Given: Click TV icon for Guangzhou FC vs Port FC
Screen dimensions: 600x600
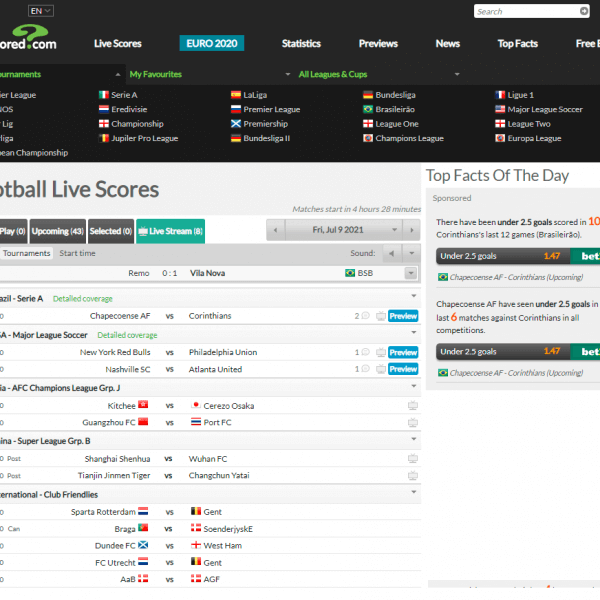Looking at the screenshot, I should pos(412,423).
